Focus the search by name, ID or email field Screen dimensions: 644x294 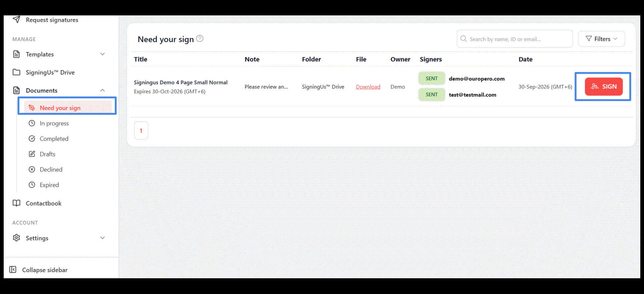[515, 39]
